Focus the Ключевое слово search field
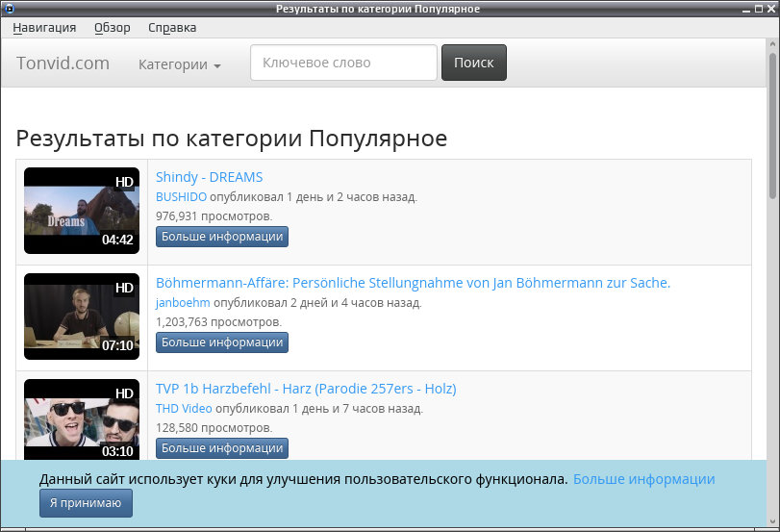The image size is (780, 532). 343,63
